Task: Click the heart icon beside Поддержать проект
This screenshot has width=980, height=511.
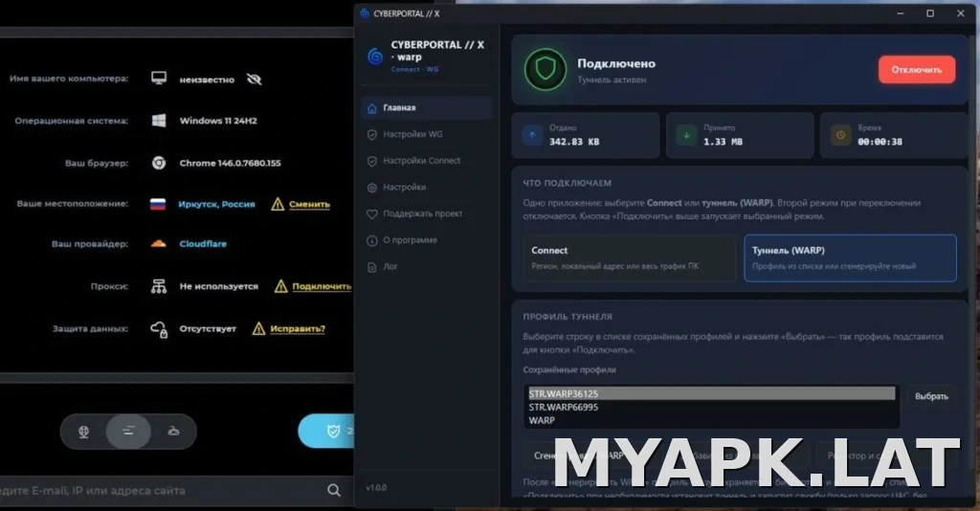Action: click(372, 213)
